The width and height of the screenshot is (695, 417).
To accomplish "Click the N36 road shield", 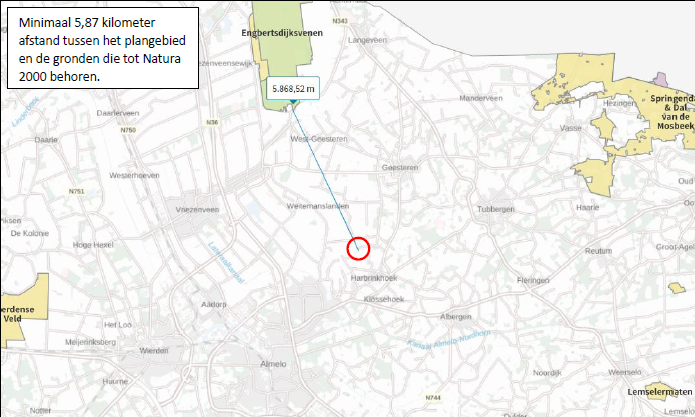I will (212, 122).
